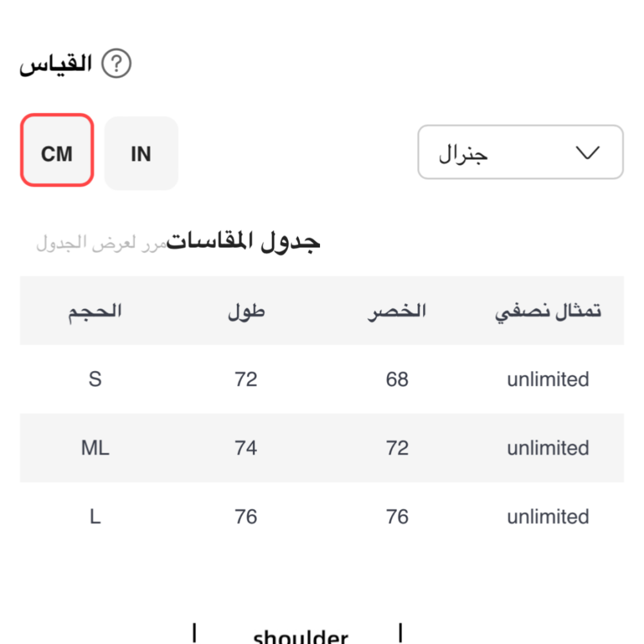Click length value 74 for ML

click(246, 448)
